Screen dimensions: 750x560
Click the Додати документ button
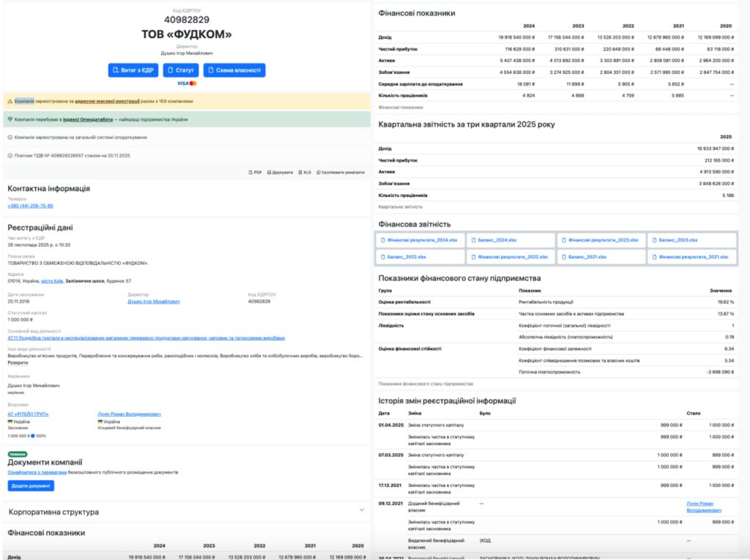click(x=31, y=486)
